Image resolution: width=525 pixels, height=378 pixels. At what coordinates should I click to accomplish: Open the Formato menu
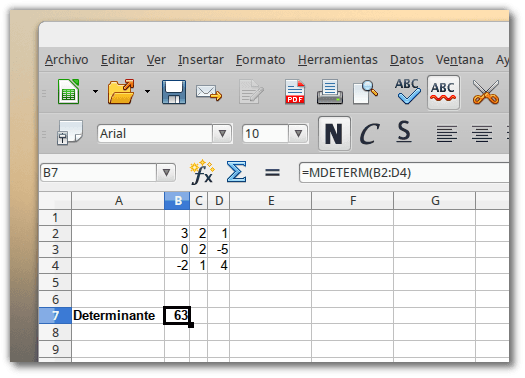[x=260, y=60]
